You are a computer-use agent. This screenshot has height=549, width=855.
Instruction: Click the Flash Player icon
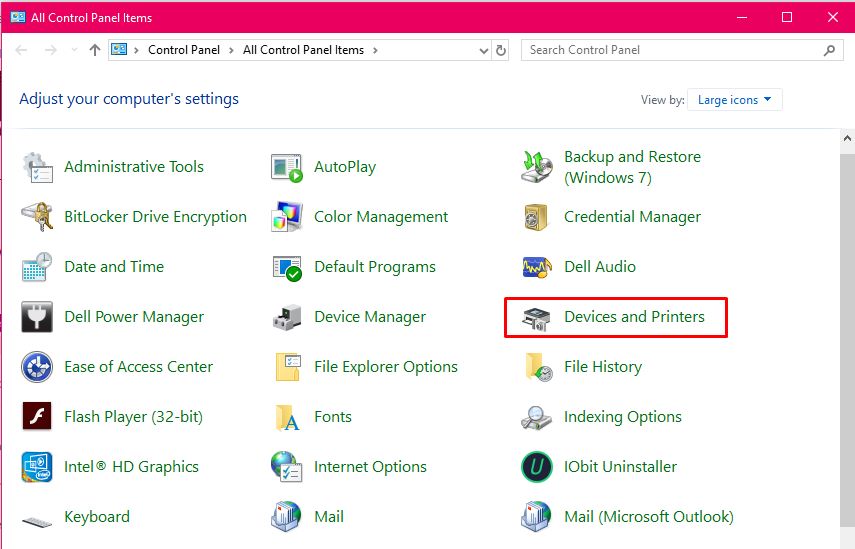click(37, 417)
